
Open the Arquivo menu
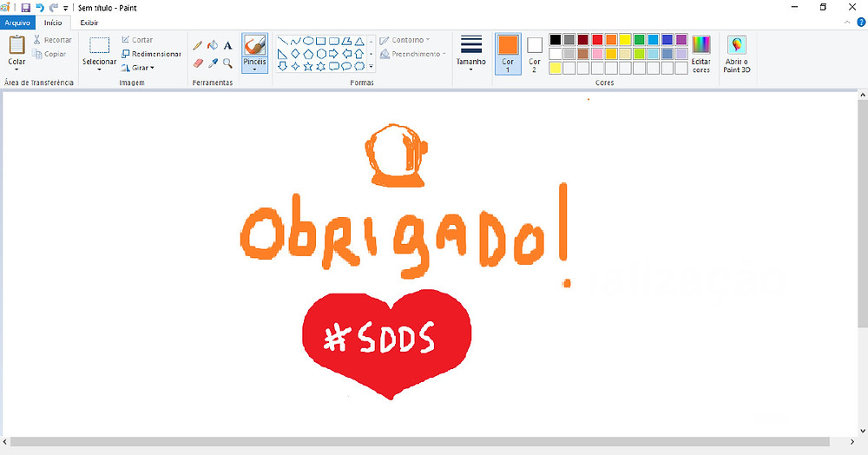point(17,23)
